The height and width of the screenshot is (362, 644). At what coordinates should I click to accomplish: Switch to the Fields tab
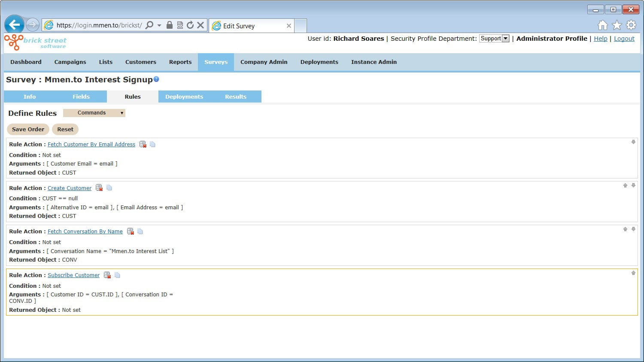coord(81,97)
